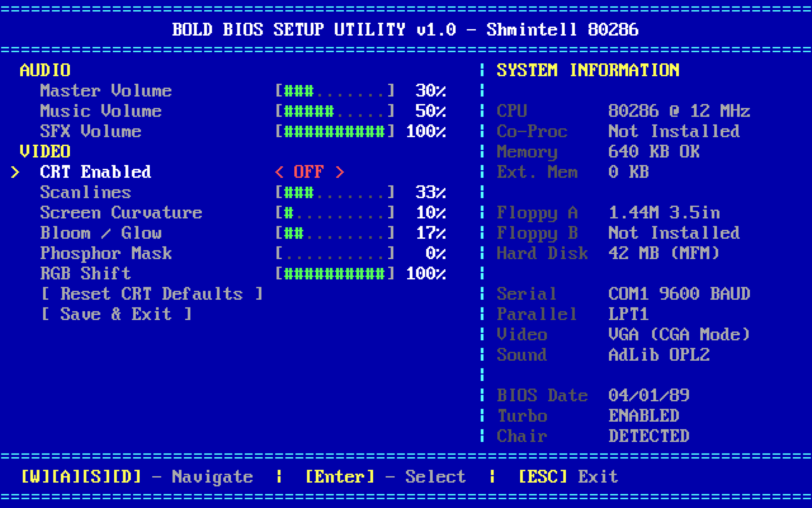The width and height of the screenshot is (812, 508).
Task: Click the Scanlines intensity bar
Action: [335, 192]
